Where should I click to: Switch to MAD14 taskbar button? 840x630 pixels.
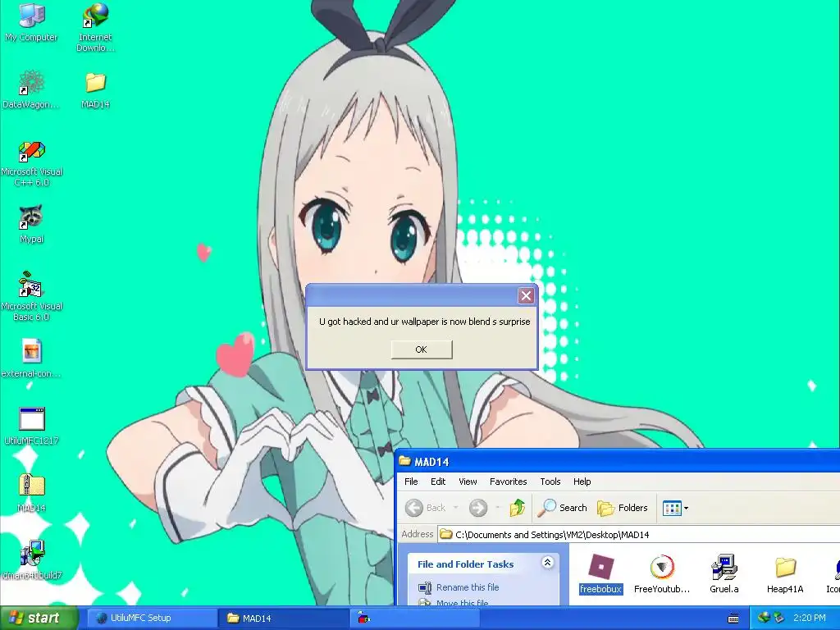coord(284,618)
